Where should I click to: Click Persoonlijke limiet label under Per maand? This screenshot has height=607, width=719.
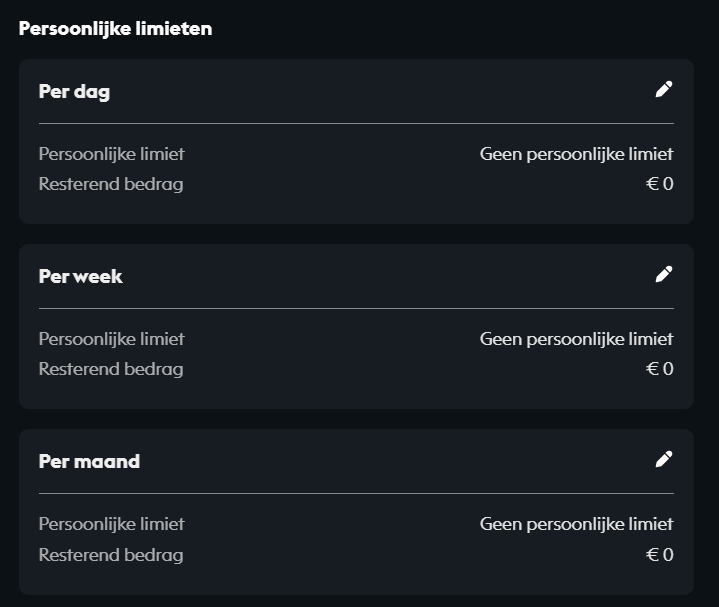111,524
